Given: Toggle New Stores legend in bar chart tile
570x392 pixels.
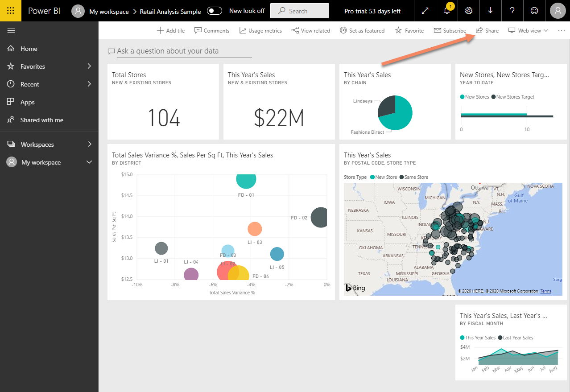Looking at the screenshot, I should (474, 97).
